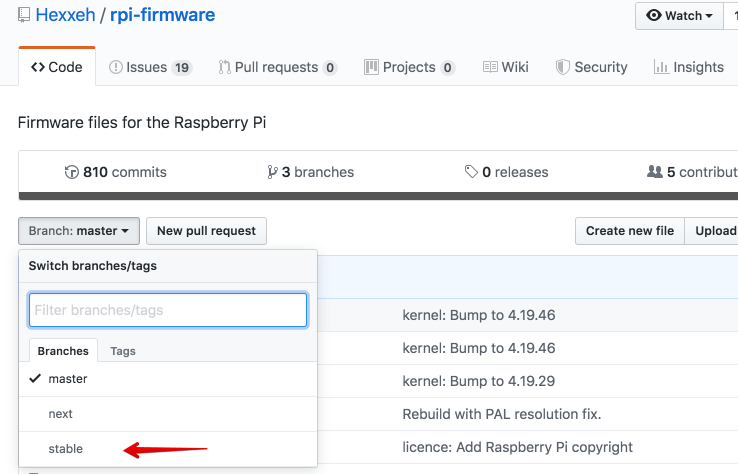Image resolution: width=738 pixels, height=474 pixels.
Task: Choose the stable branch
Action: click(x=168, y=449)
